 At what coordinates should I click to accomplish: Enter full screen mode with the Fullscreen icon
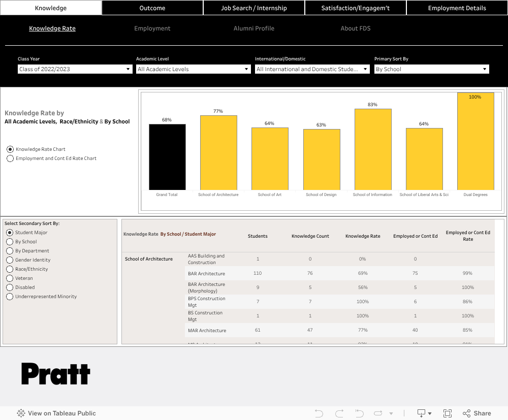tap(448, 413)
